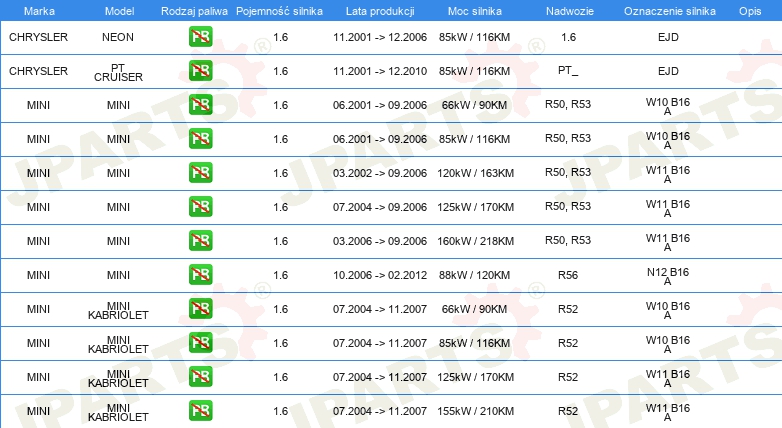Click fuel icon in MINI R56 row
The image size is (782, 428).
[x=200, y=274]
